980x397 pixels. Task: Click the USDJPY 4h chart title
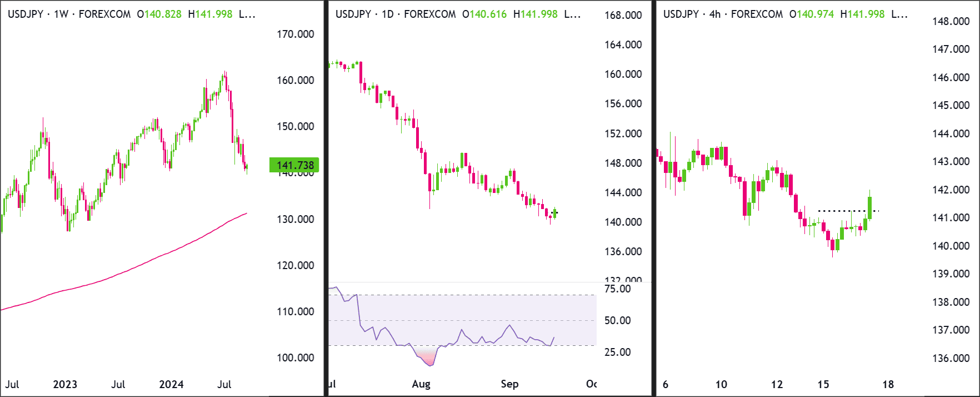point(723,14)
